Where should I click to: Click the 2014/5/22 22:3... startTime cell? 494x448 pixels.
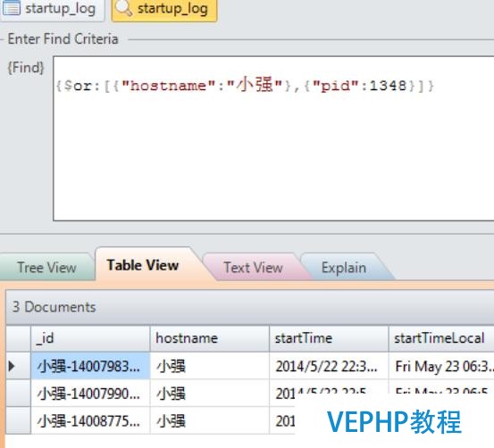330,366
